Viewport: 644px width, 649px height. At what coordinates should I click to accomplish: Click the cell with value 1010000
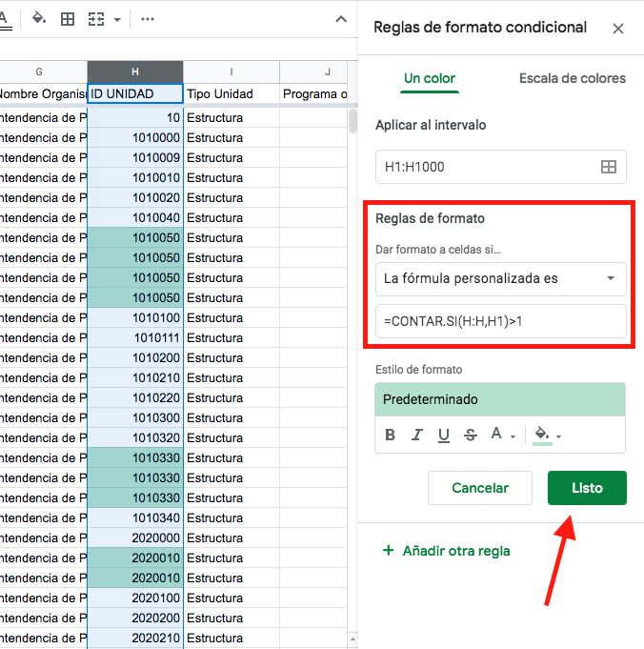click(x=135, y=137)
